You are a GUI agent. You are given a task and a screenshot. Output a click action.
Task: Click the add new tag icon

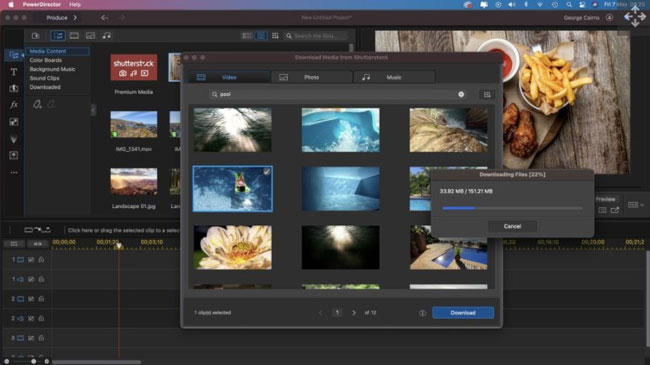(37, 105)
